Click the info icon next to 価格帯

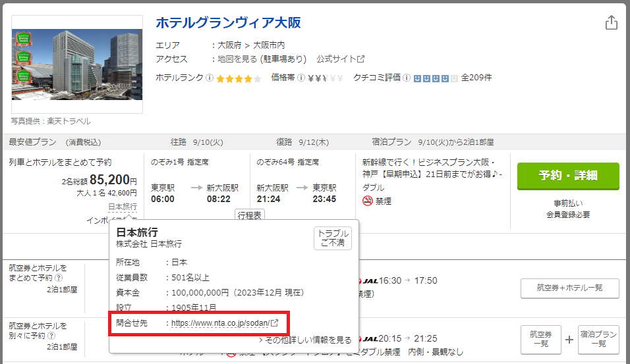tap(301, 78)
